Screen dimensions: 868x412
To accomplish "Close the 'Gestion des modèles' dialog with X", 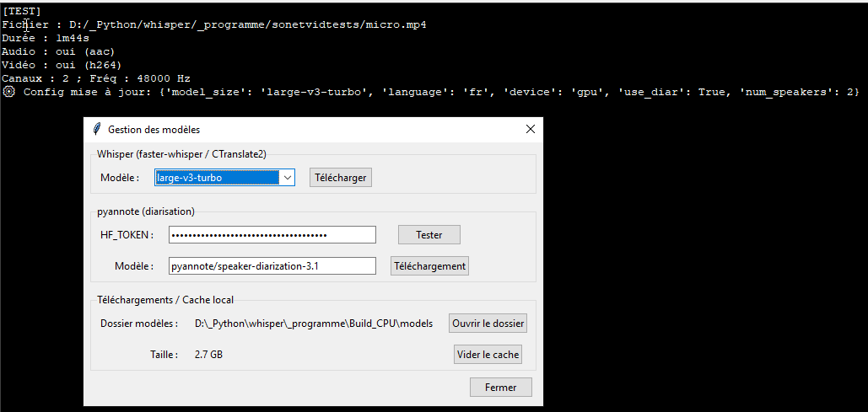I will [530, 130].
